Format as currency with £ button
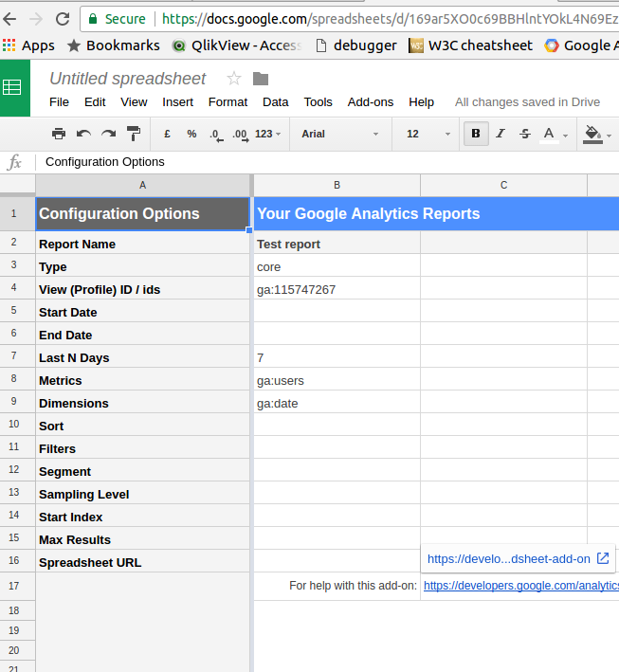Screen dimensions: 619x672 click(x=167, y=134)
